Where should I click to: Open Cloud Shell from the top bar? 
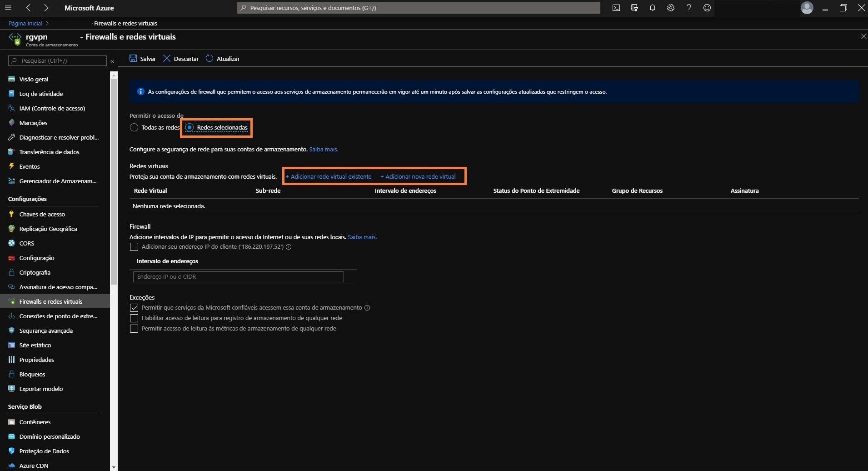tap(616, 8)
